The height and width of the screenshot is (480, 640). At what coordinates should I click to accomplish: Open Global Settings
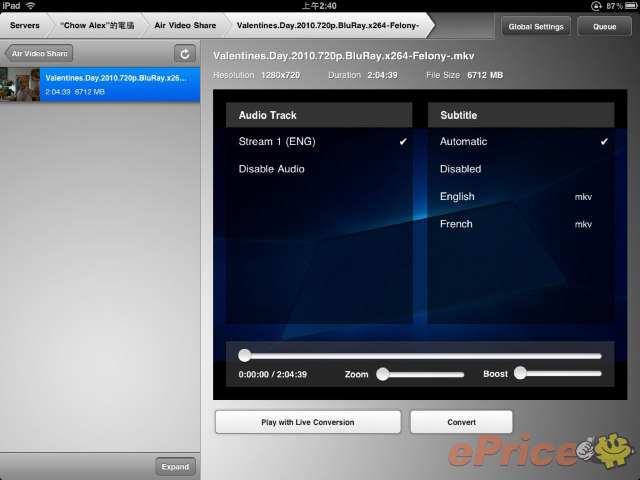pos(535,26)
